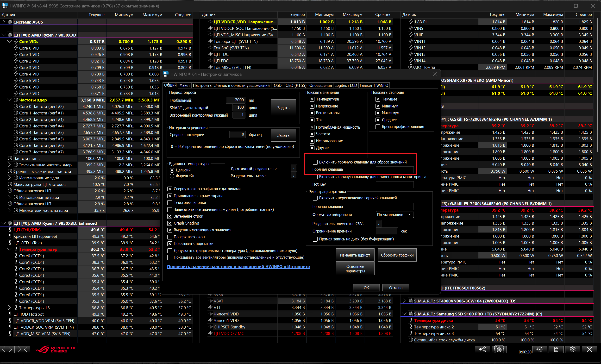
Task: Click the remote sharing network icon
Action: click(482, 349)
